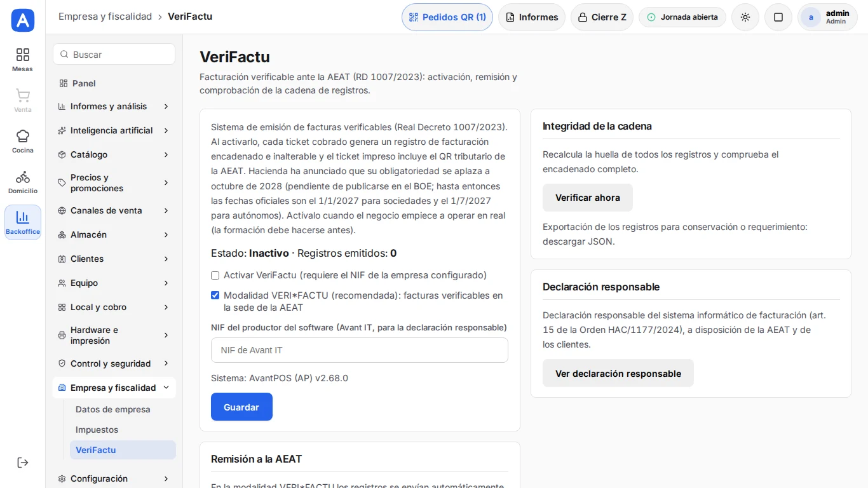Focus the NIF de Avant IT field

tap(360, 350)
